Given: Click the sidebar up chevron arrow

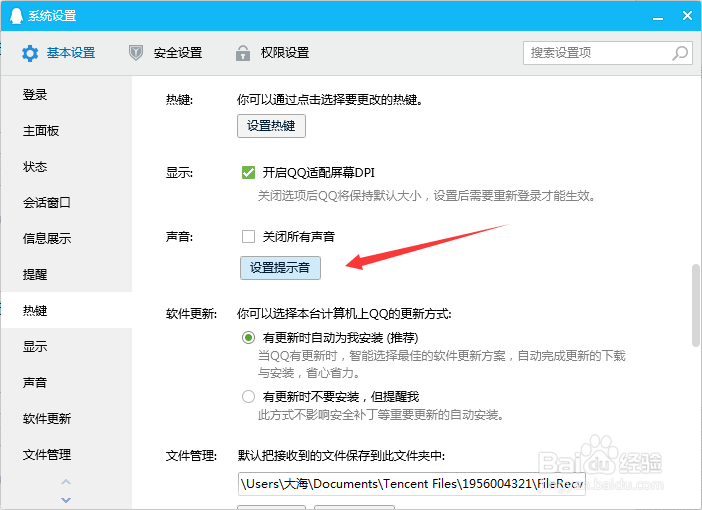Looking at the screenshot, I should (x=66, y=482).
